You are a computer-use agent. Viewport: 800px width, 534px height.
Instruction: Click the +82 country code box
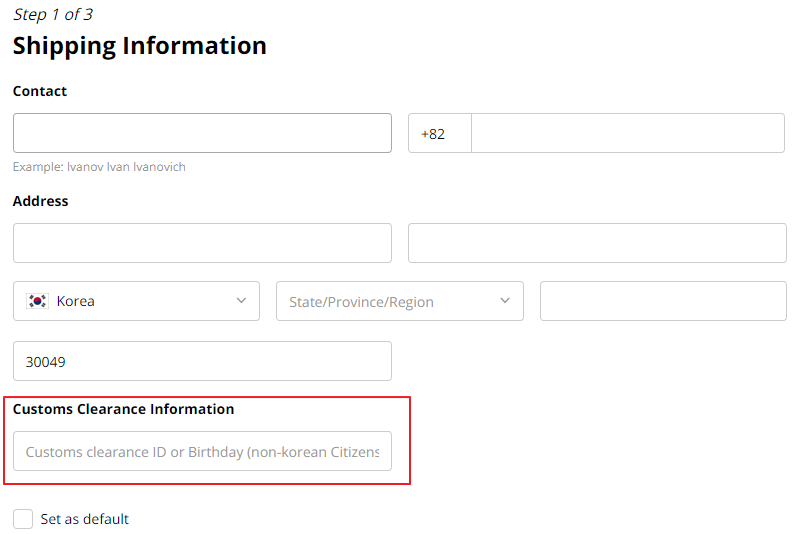(440, 133)
